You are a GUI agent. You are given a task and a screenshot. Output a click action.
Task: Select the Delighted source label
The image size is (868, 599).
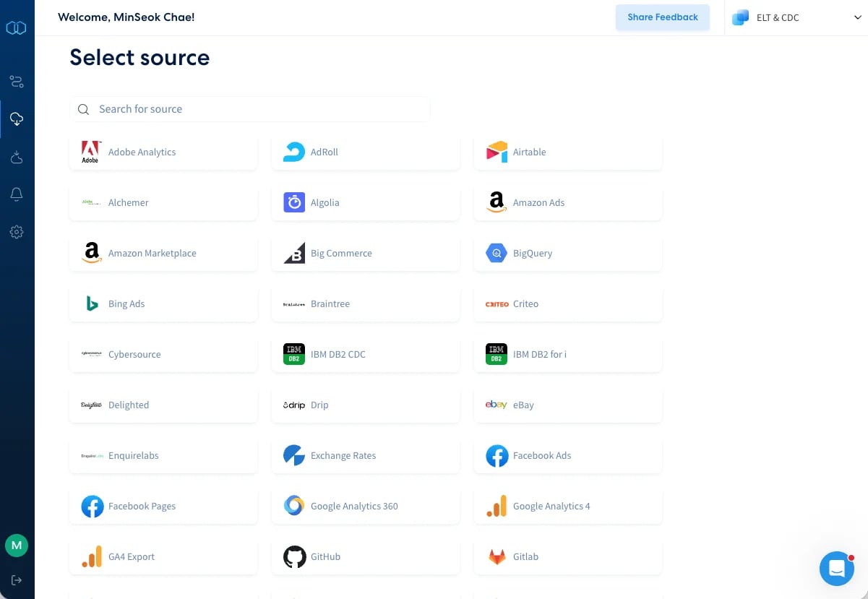(x=129, y=405)
